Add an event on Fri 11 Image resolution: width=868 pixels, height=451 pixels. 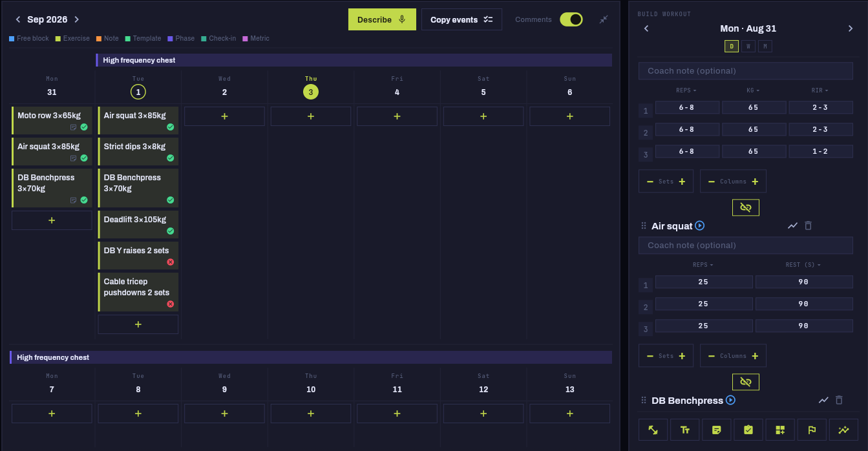click(x=397, y=414)
